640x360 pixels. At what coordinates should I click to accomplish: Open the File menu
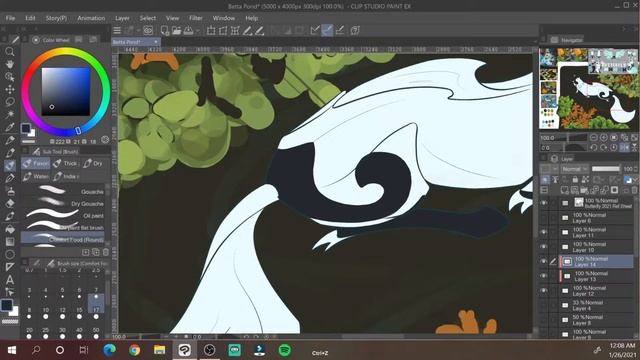click(x=10, y=18)
